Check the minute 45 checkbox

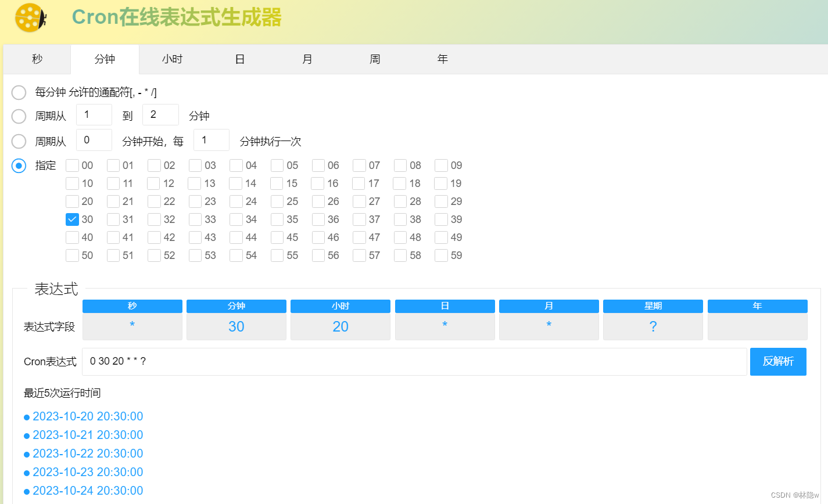click(277, 237)
